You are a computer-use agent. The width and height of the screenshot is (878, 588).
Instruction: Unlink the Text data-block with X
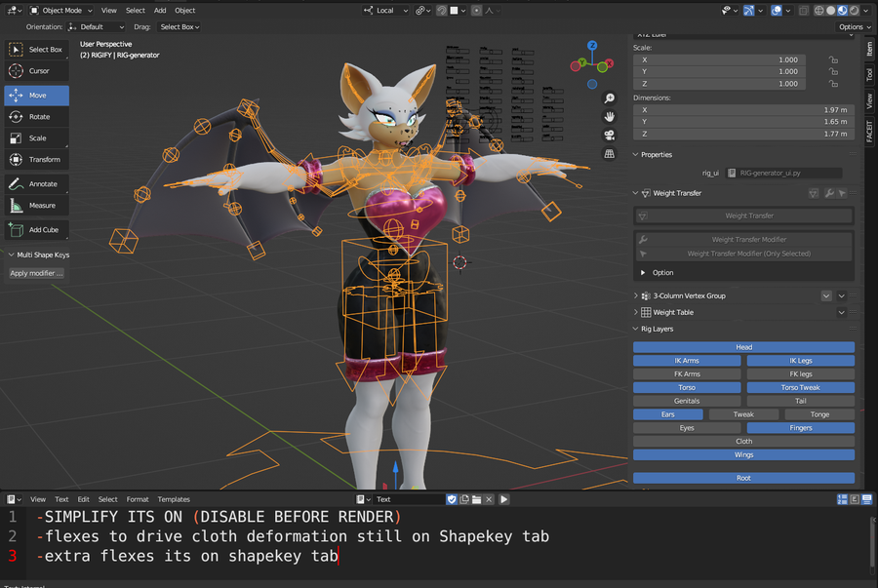click(x=489, y=499)
